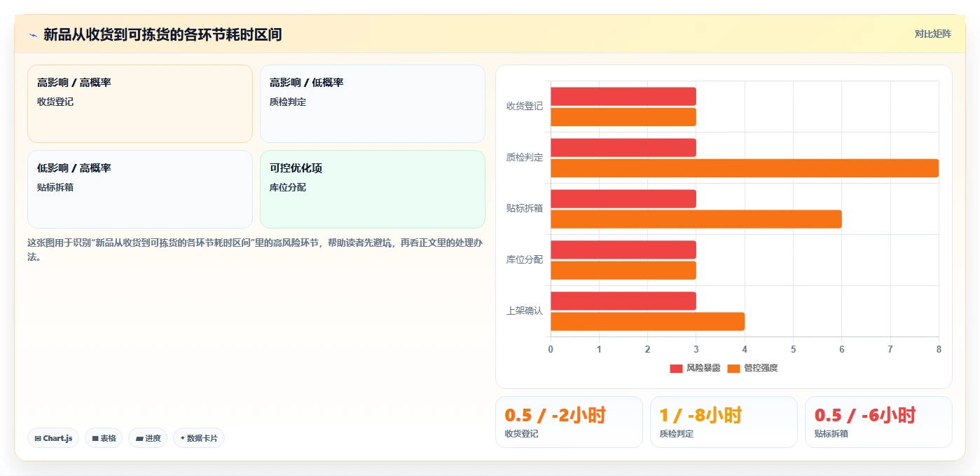The image size is (980, 476).
Task: Toggle the 管控强度 legend orange swatch
Action: pos(734,368)
